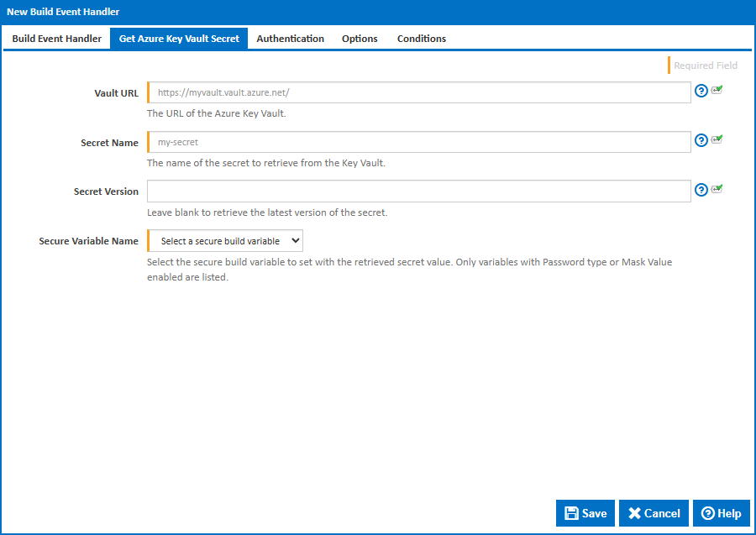Click variable insert icon beside Secret Name

pyautogui.click(x=717, y=139)
